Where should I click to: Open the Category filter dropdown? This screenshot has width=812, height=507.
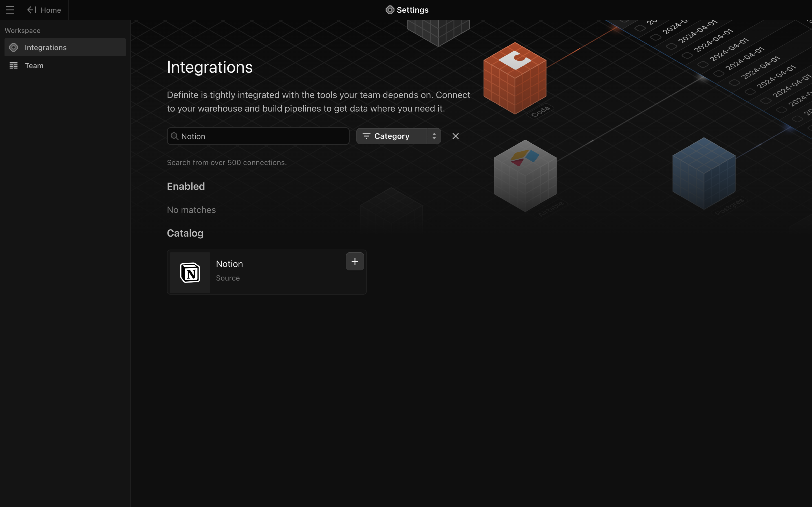tap(392, 136)
